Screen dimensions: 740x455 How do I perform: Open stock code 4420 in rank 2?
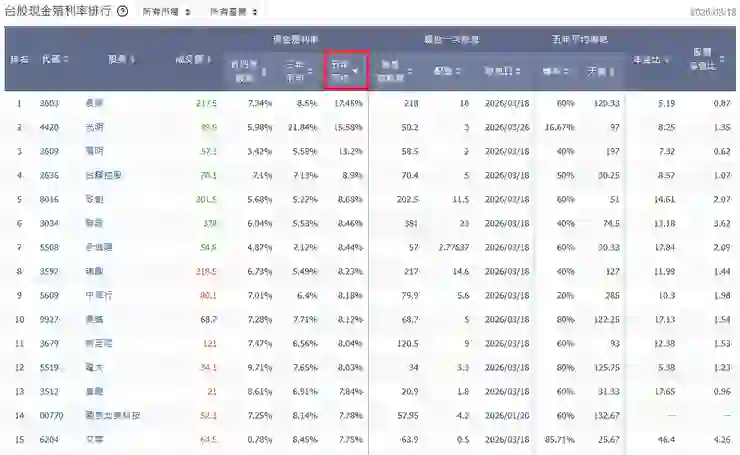click(x=49, y=127)
